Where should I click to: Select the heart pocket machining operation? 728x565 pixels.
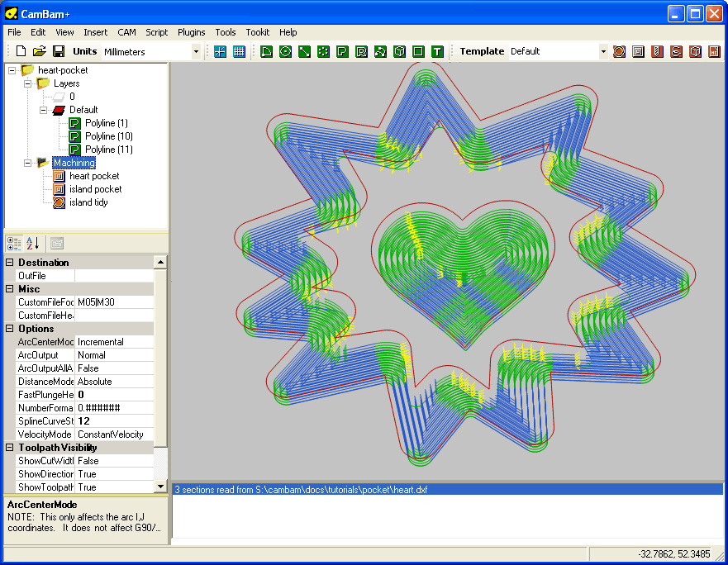(x=94, y=176)
